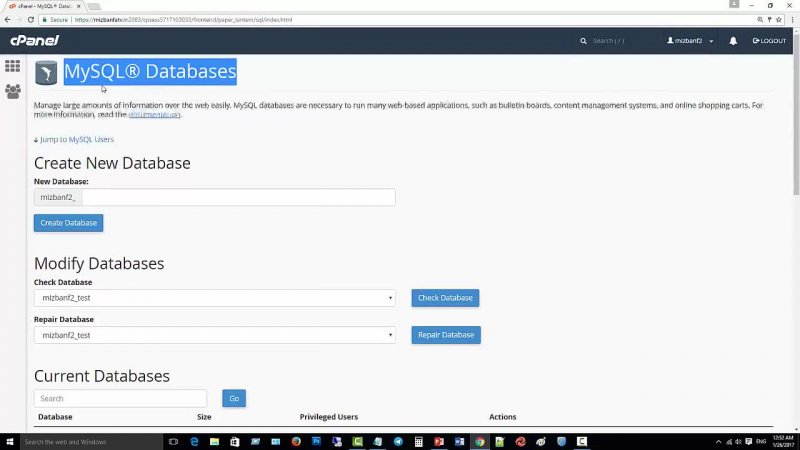The image size is (800, 450).
Task: Click the Check Database button
Action: pos(445,298)
